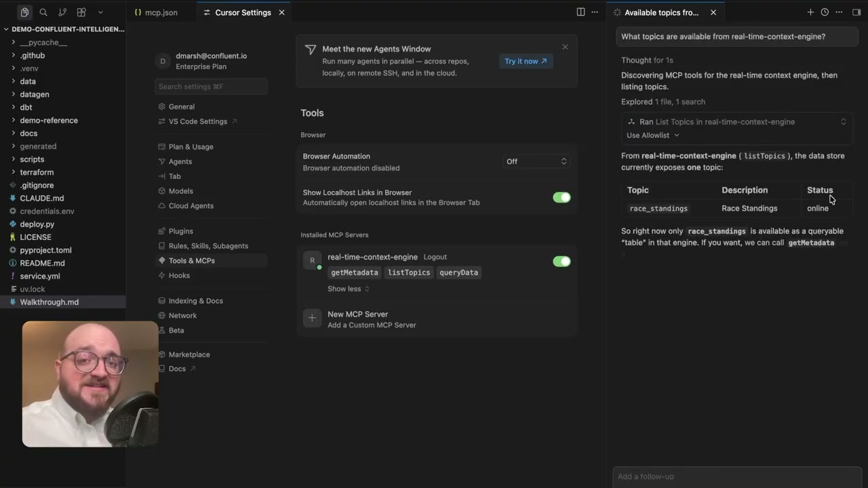The width and height of the screenshot is (868, 488).
Task: Open the Search view icon
Action: (x=43, y=12)
